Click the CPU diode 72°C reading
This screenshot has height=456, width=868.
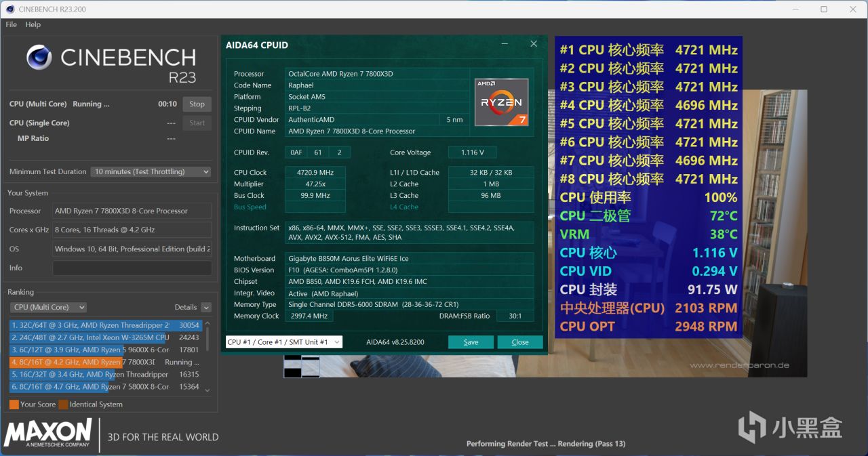pyautogui.click(x=648, y=215)
